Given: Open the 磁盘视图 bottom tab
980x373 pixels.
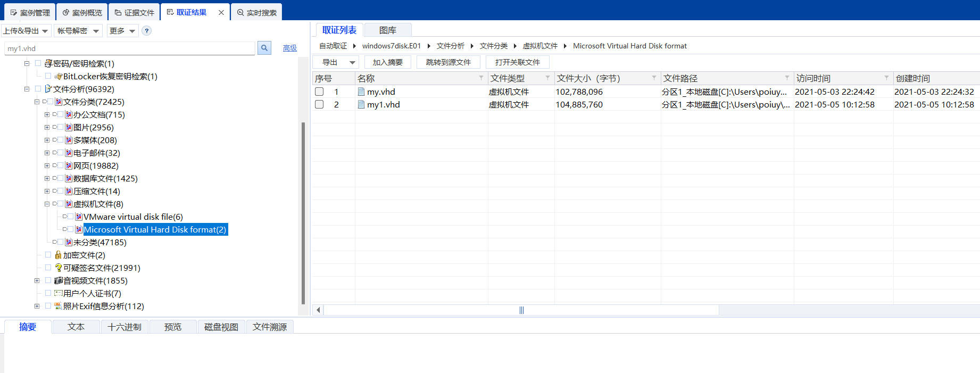Looking at the screenshot, I should pos(221,327).
